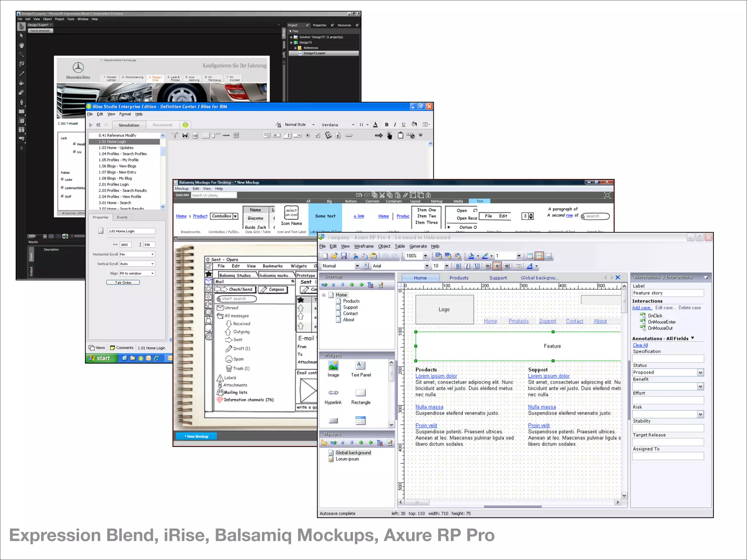
Task: Select the Leder radio button in Blend canvas
Action: pos(62,179)
